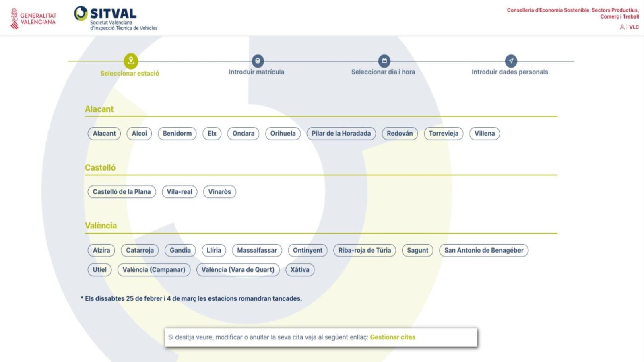Select San Antonio de Benagéber station
This screenshot has width=644, height=362.
click(483, 250)
